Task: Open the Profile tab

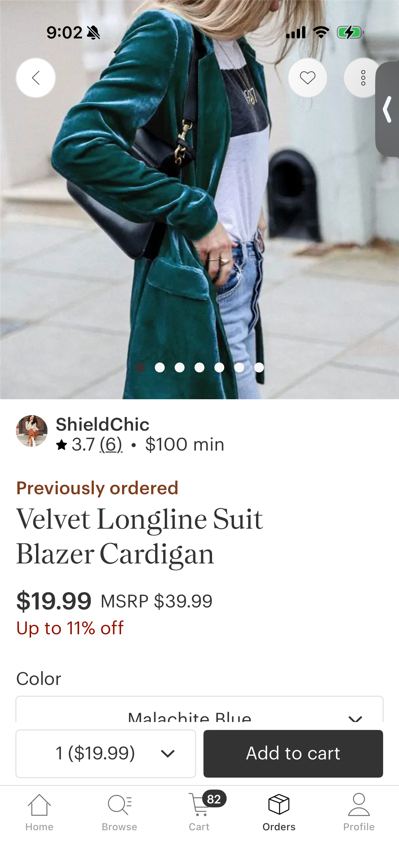Action: coord(359,812)
